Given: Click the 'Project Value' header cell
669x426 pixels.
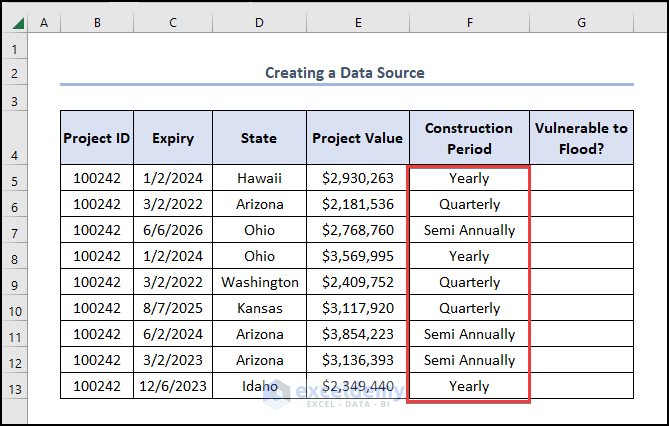Looking at the screenshot, I should pos(357,139).
